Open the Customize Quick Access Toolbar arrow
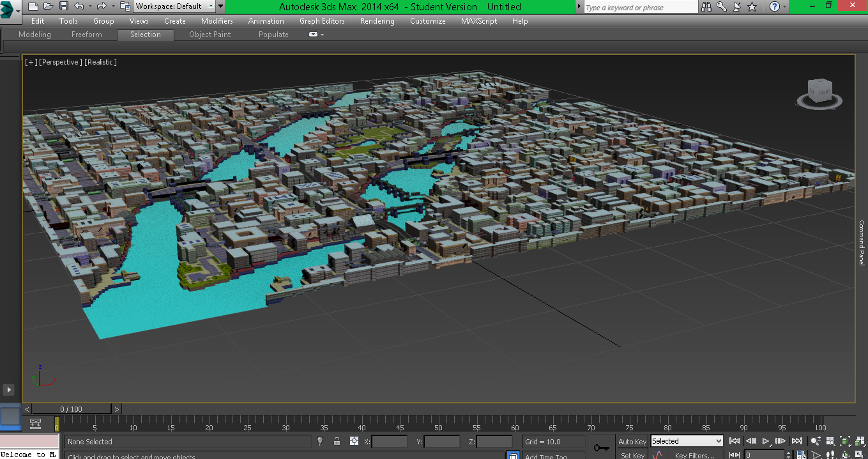Viewport: 868px width, 459px height. click(221, 6)
